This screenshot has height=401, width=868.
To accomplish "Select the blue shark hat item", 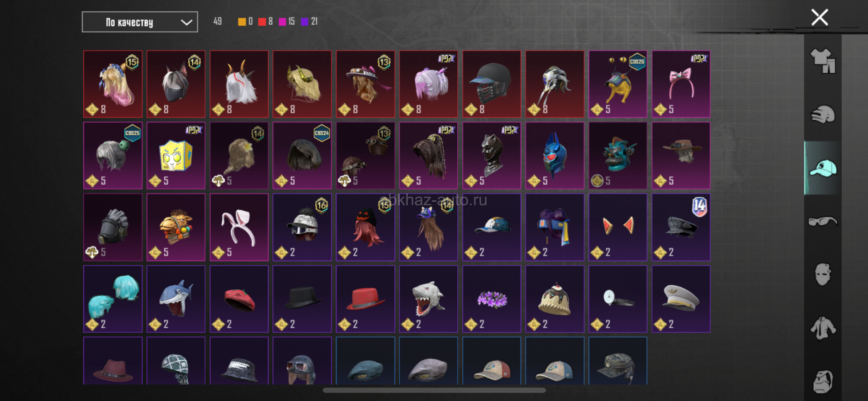I will point(176,299).
